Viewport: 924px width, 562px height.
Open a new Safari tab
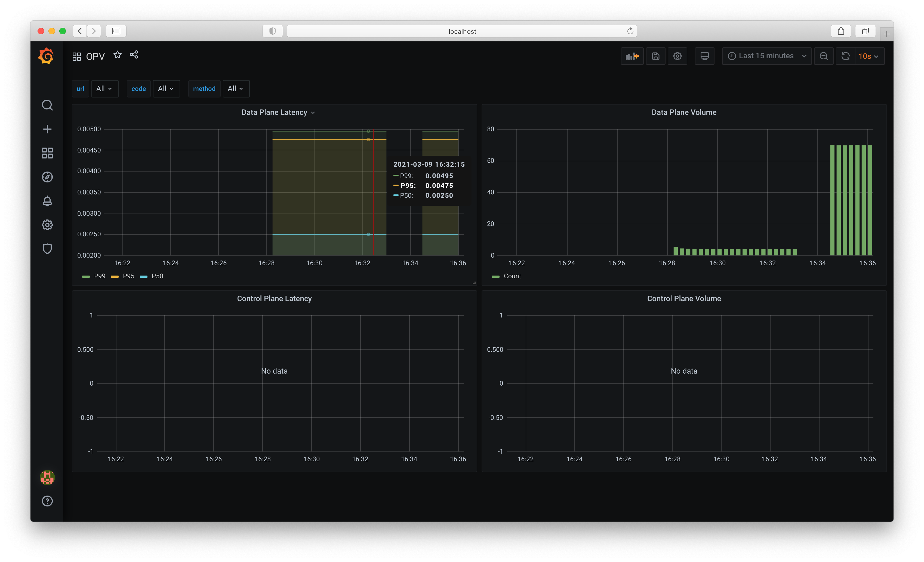[886, 34]
